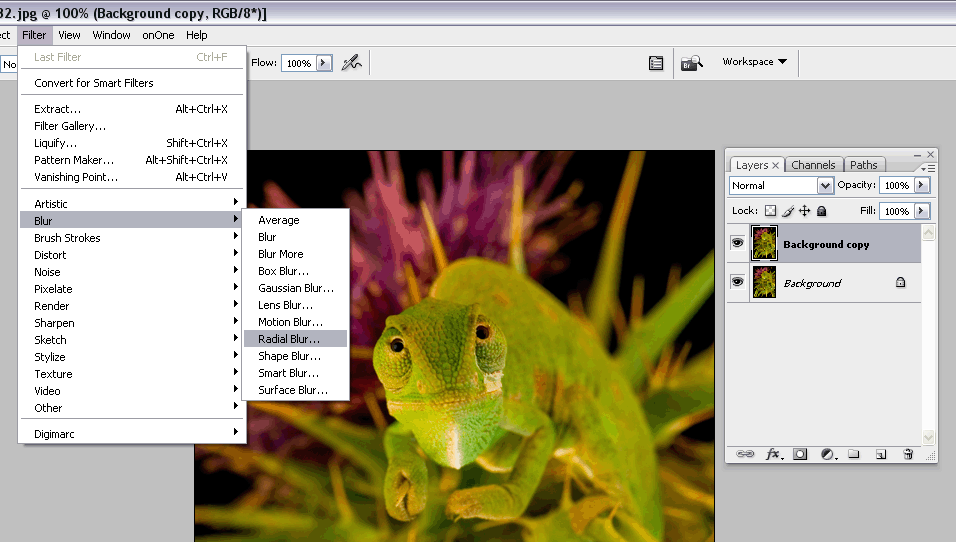Open the Workspace dropdown
The image size is (956, 542).
tap(755, 62)
